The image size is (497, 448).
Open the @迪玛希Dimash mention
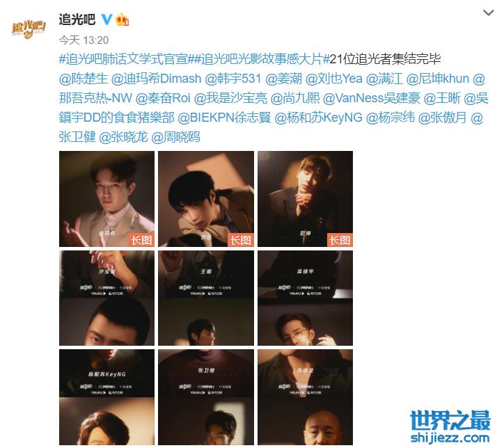[156, 79]
